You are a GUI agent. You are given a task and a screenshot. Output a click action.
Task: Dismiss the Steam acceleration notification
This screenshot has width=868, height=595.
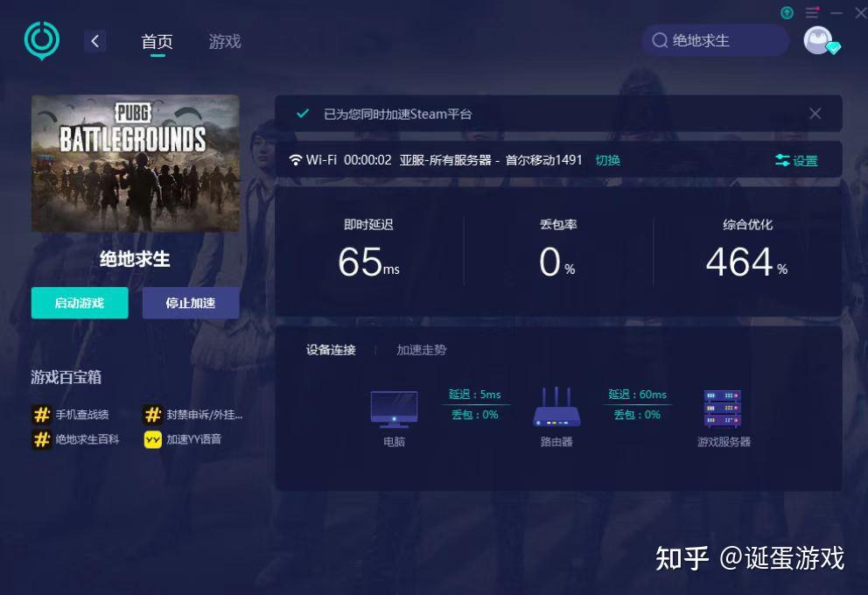pos(815,114)
